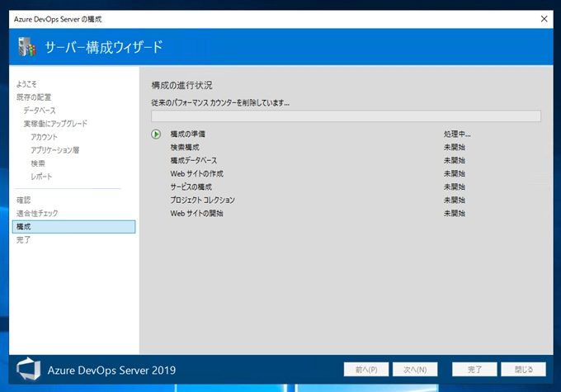Click the 閉じる button
The image size is (561, 392).
pos(523,370)
